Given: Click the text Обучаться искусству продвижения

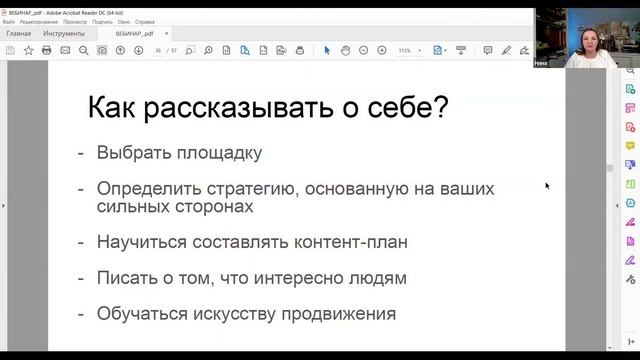Looking at the screenshot, I should tap(247, 314).
